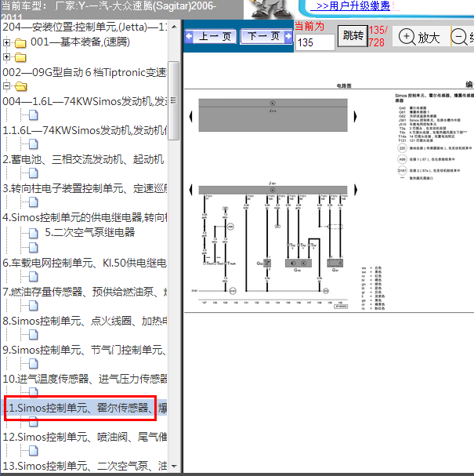Image resolution: width=474 pixels, height=476 pixels.
Task: Expand the 002—09G型自动6档 folder node
Action: click(6, 56)
